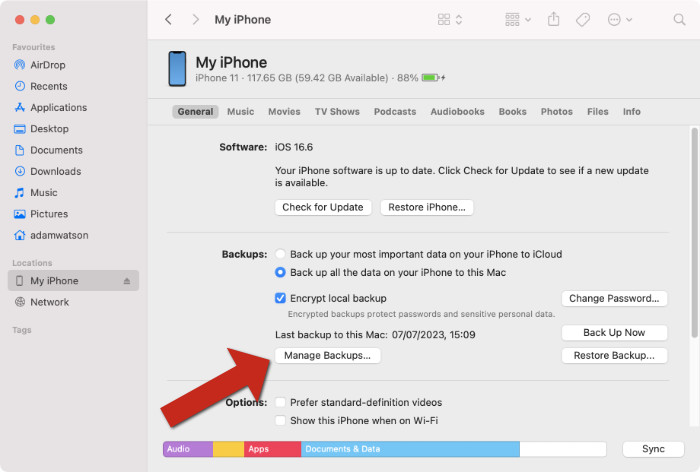Click the iPhone device icon in the header
The image size is (700, 472).
tap(177, 69)
